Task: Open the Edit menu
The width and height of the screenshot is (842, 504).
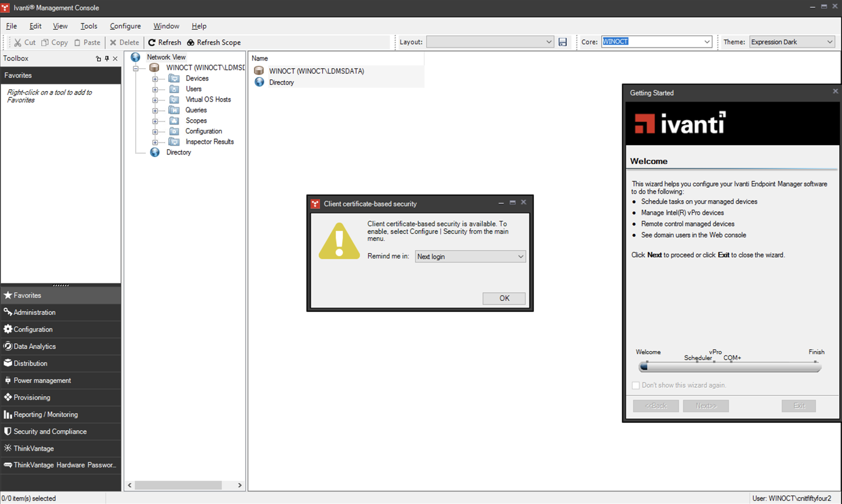Action: point(35,26)
